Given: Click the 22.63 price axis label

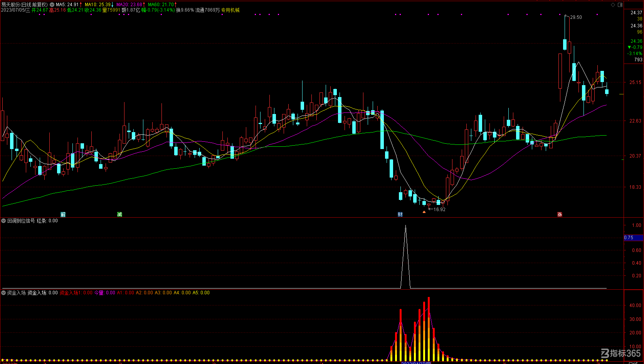Looking at the screenshot, I should [636, 121].
